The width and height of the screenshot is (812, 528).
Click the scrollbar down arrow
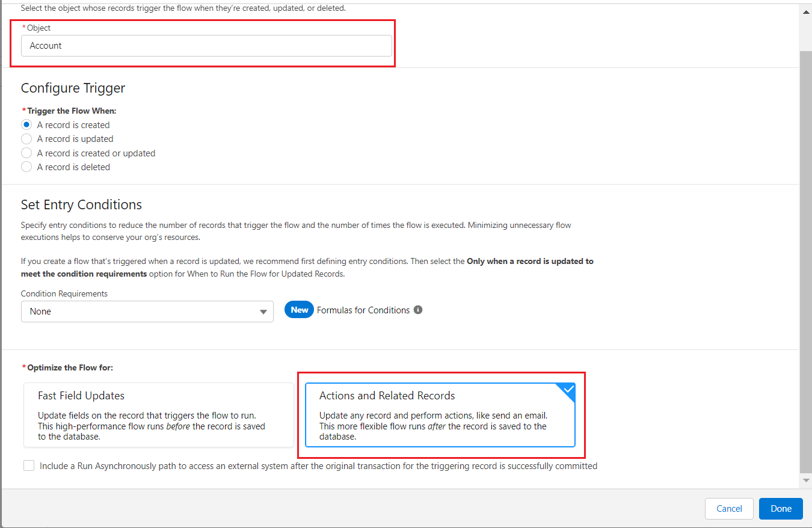click(806, 480)
